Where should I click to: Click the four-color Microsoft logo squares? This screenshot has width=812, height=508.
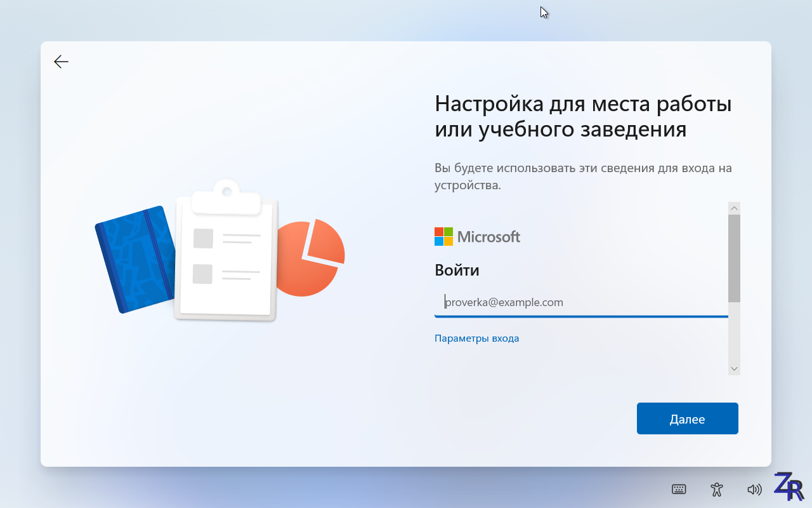click(443, 237)
